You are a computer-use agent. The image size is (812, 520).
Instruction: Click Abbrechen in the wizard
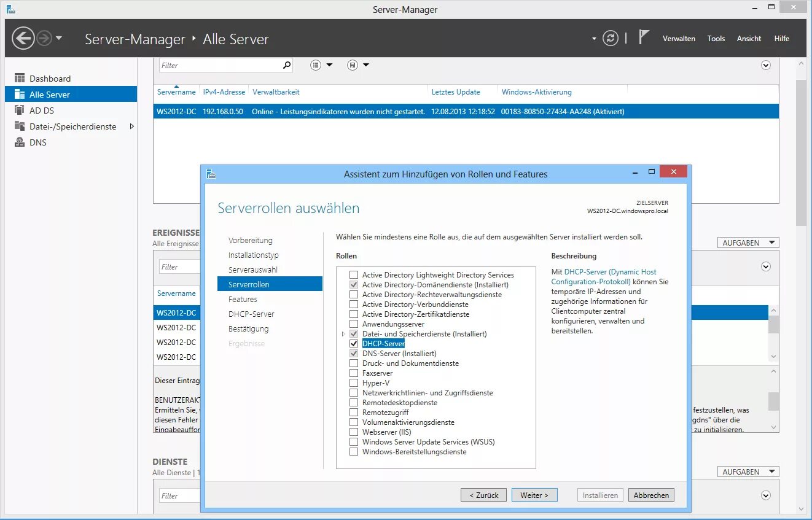coord(651,495)
